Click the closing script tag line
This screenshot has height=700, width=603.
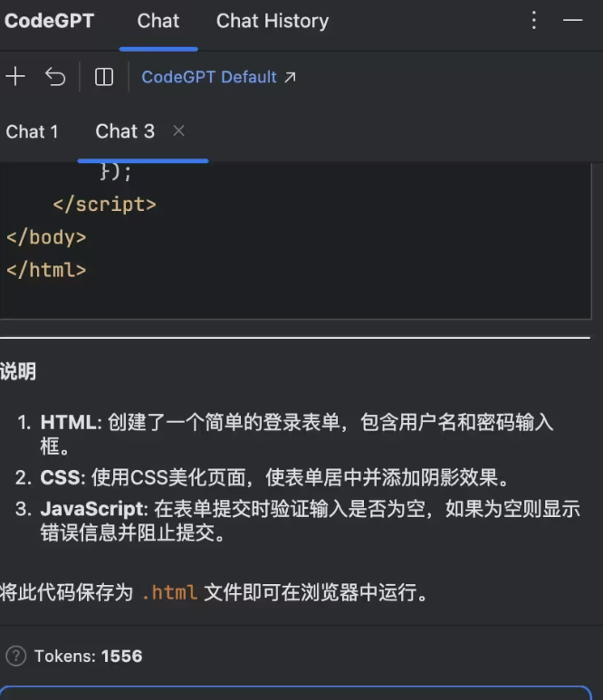coord(104,205)
